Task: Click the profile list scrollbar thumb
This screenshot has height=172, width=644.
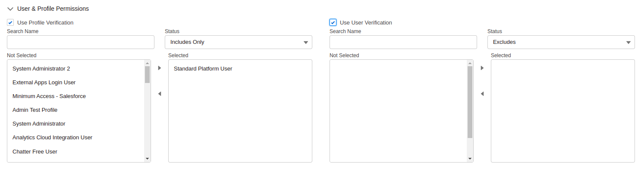Action: [147, 74]
